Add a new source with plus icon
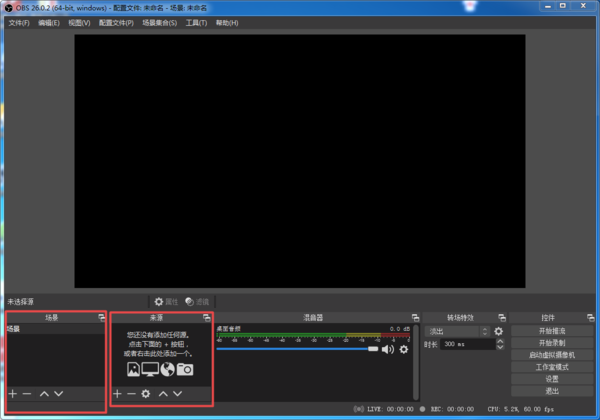The height and width of the screenshot is (420, 600). coord(117,394)
